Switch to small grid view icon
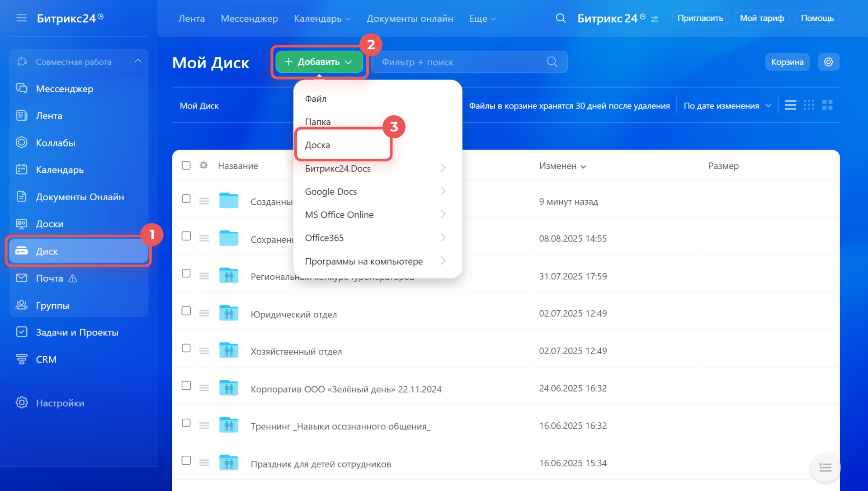 pyautogui.click(x=809, y=105)
